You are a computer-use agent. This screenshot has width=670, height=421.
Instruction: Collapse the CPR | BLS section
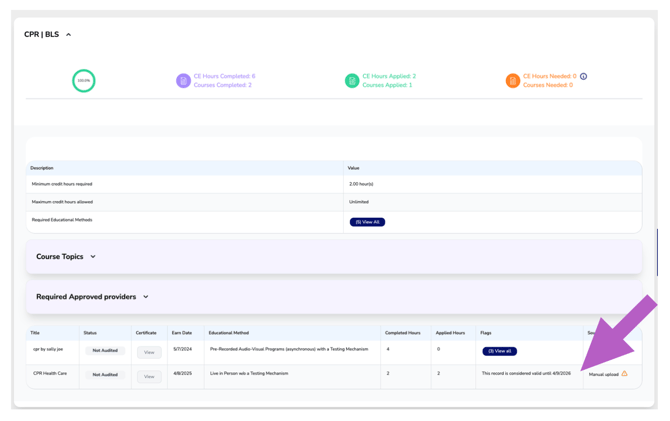pyautogui.click(x=69, y=35)
